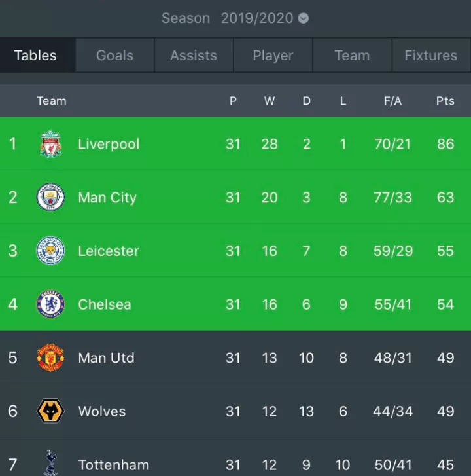The image size is (471, 476).
Task: Sort by the F/A column header
Action: click(392, 101)
